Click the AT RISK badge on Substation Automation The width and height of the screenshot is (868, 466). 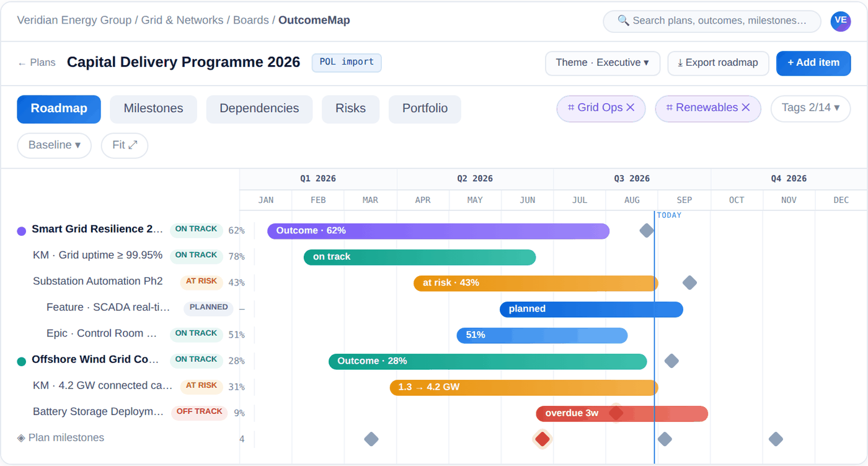point(201,282)
